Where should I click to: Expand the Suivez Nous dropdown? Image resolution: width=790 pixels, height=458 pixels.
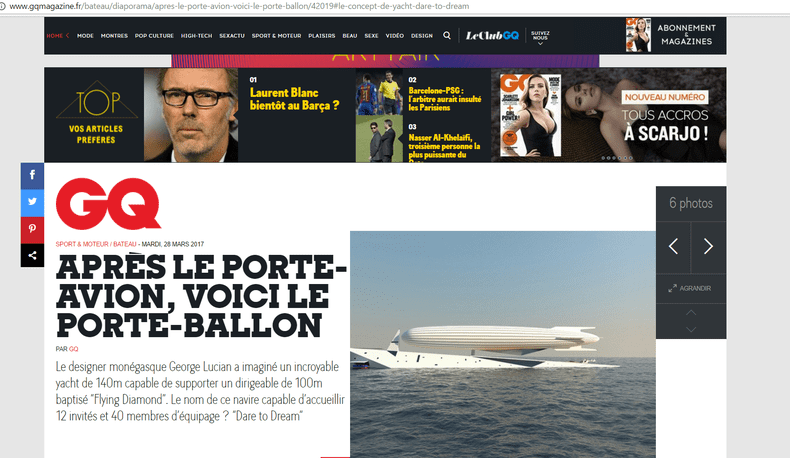click(x=540, y=38)
